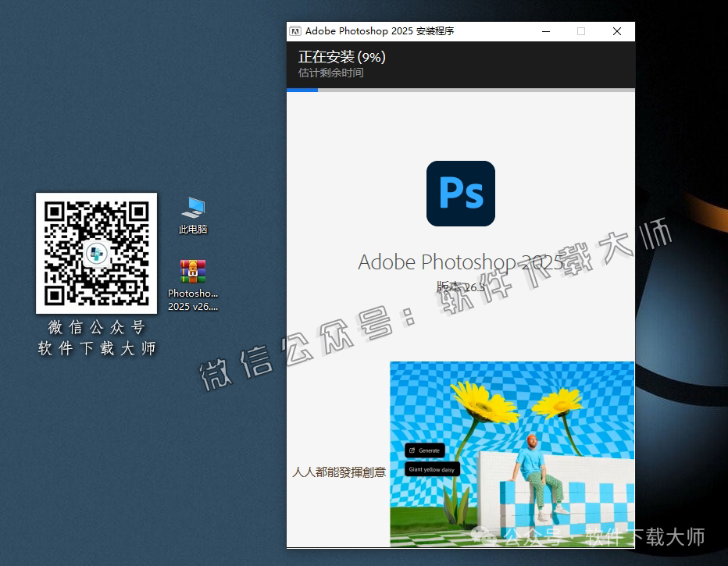Click the Photoshop Ps logo icon
The width and height of the screenshot is (728, 566).
click(459, 194)
